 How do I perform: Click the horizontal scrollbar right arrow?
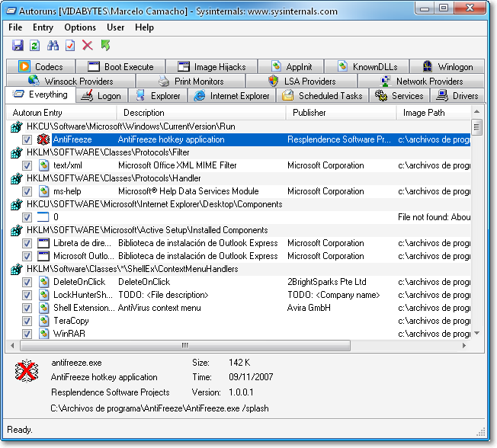pyautogui.click(x=464, y=345)
